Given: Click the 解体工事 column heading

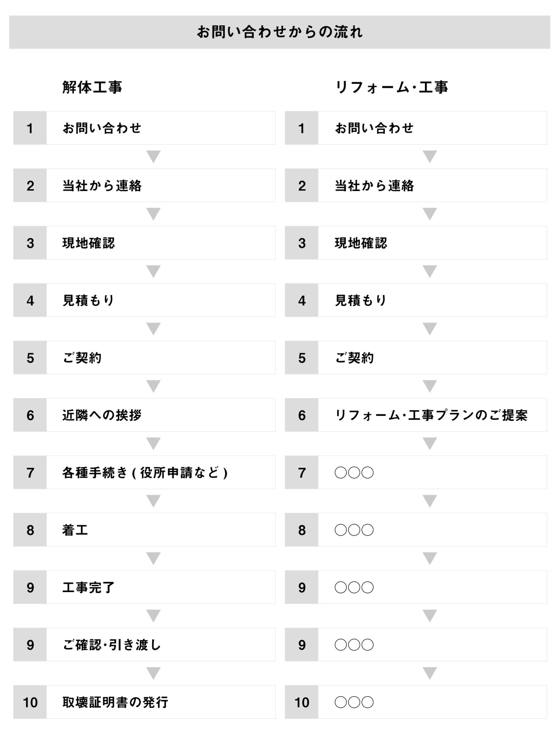Looking at the screenshot, I should (92, 87).
